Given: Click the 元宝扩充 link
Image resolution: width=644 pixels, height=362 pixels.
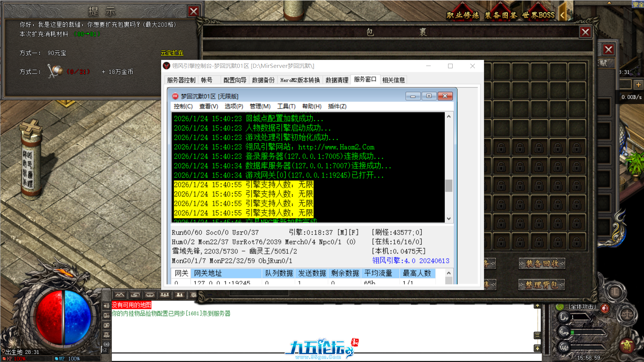Looking at the screenshot, I should 172,53.
